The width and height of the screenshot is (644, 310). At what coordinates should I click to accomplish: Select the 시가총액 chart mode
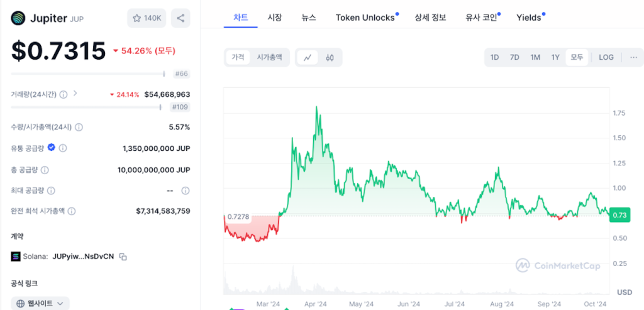tap(269, 57)
